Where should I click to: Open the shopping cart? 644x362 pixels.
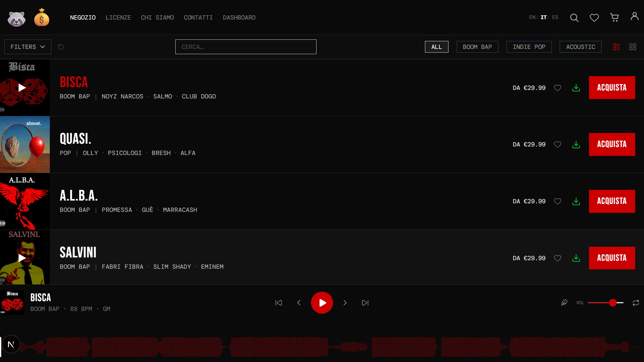coord(614,17)
